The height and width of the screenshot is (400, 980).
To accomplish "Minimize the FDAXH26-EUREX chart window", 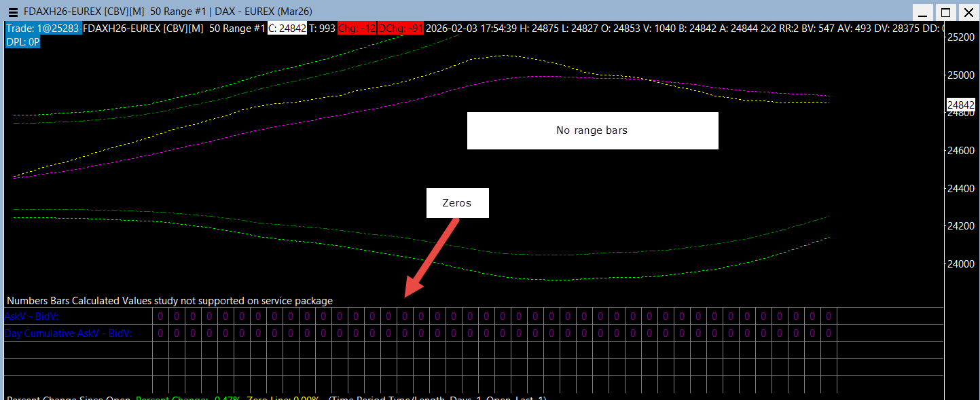I will click(x=922, y=12).
